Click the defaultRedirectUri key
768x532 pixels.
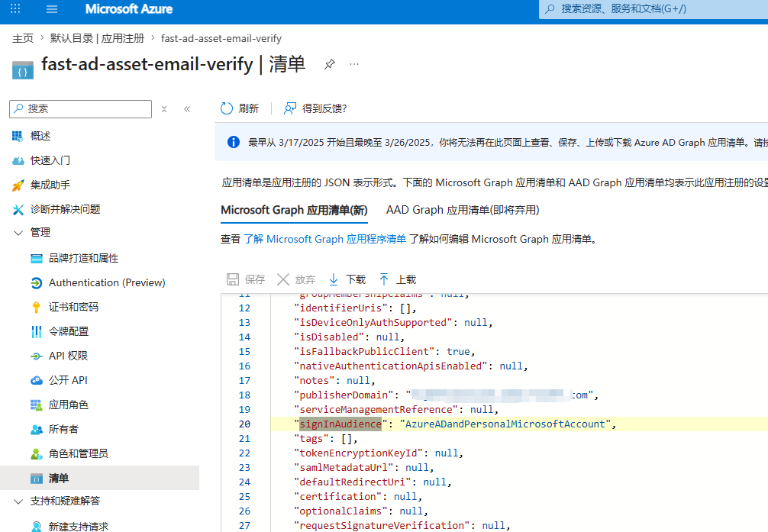pos(353,482)
